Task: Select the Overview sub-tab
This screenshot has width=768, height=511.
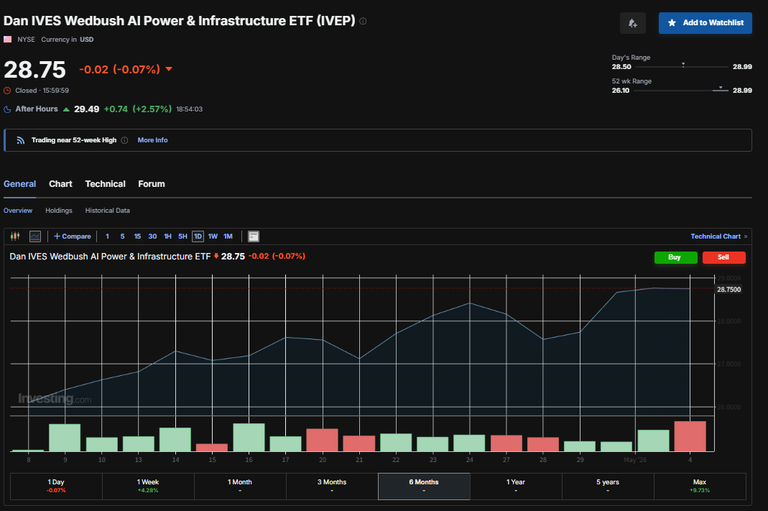Action: click(x=18, y=210)
